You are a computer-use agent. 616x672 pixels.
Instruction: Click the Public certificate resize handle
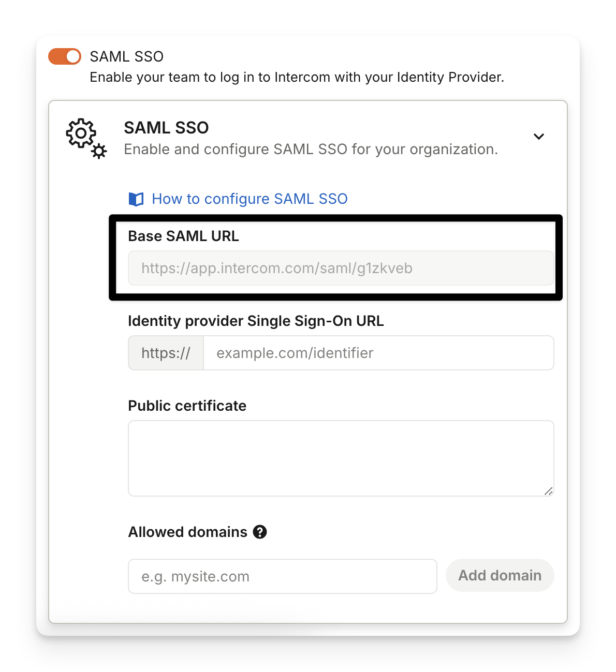(x=548, y=491)
